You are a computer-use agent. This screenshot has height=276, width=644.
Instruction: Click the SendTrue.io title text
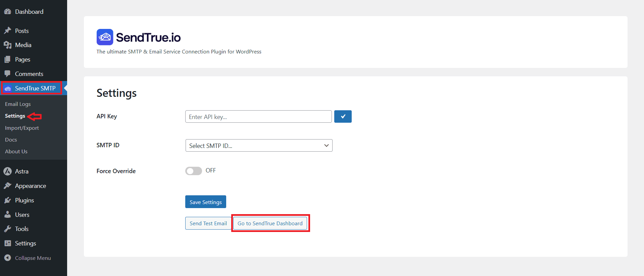pos(148,37)
